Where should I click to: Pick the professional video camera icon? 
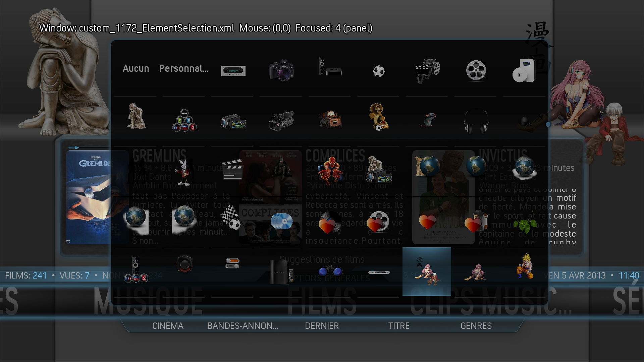(281, 121)
